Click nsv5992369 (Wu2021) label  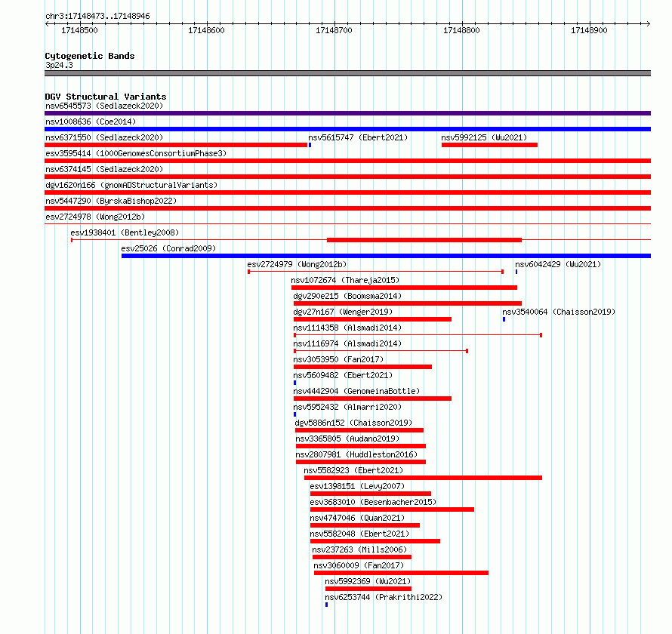(368, 581)
